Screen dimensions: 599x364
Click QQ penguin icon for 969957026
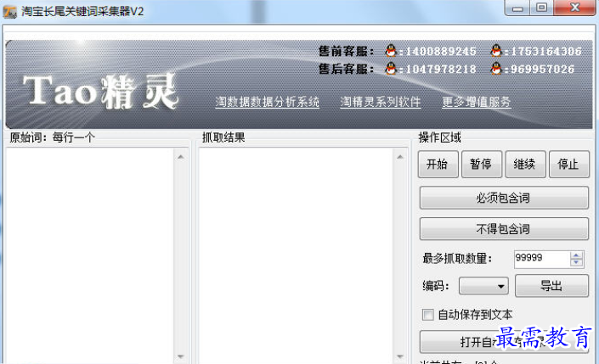click(x=496, y=69)
